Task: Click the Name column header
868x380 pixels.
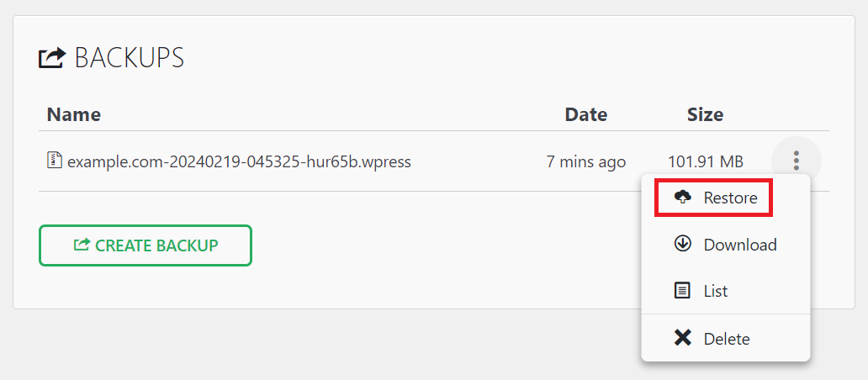Action: pos(74,114)
